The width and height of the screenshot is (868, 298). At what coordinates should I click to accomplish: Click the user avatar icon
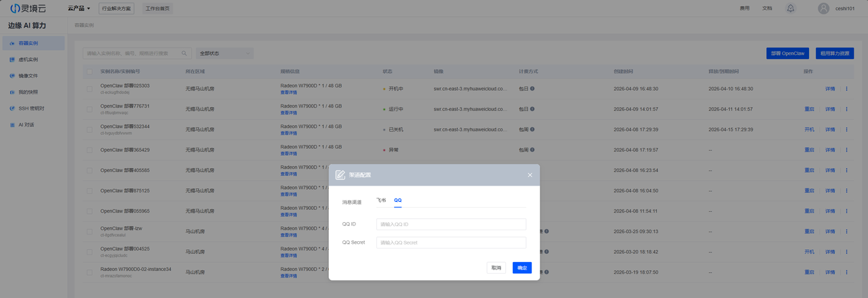(x=824, y=8)
